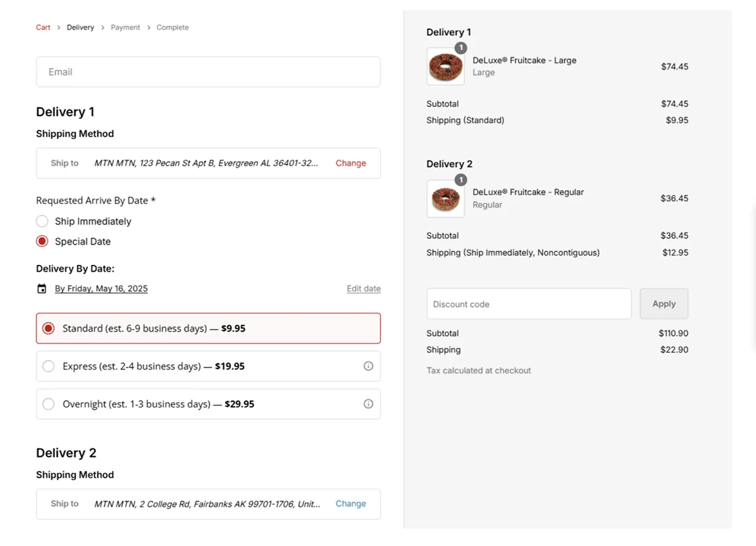Click the DeLuxe Fruitcake Regular thumbnail
The height and width of the screenshot is (546, 756).
coord(445,199)
